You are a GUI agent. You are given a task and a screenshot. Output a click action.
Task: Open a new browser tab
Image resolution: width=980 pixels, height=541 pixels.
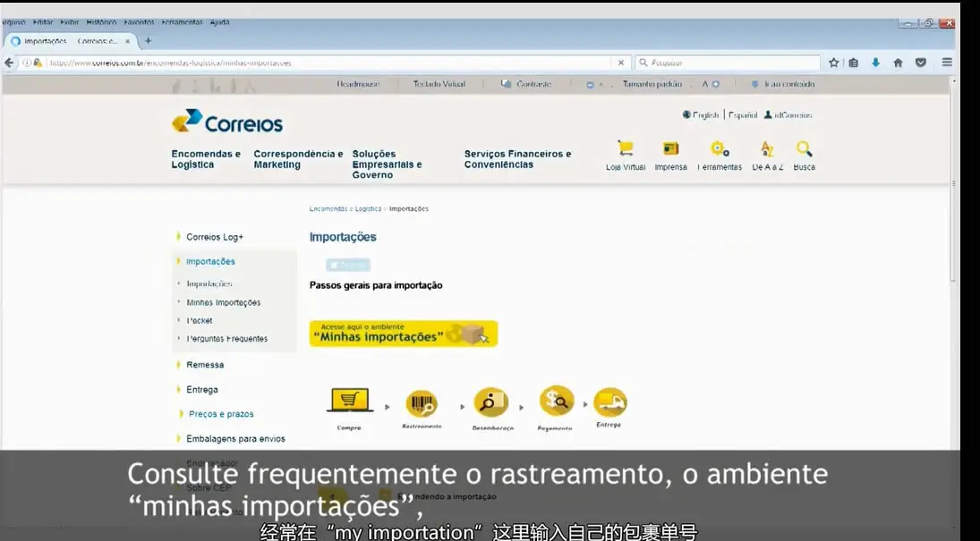pos(149,40)
